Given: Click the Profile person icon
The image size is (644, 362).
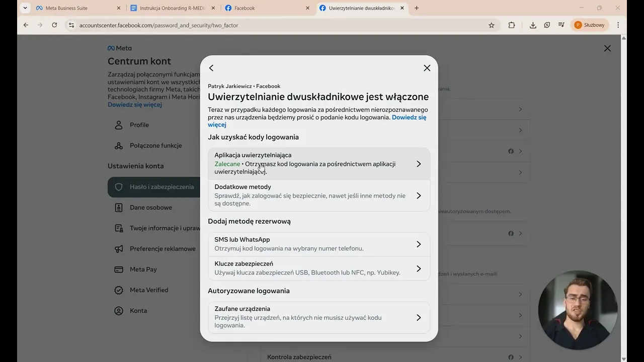Looking at the screenshot, I should point(119,125).
